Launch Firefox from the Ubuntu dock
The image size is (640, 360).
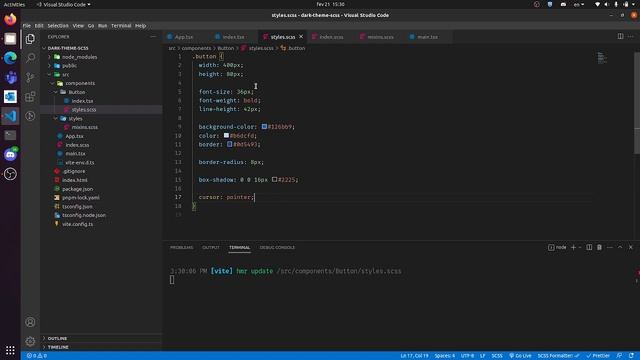tap(10, 19)
